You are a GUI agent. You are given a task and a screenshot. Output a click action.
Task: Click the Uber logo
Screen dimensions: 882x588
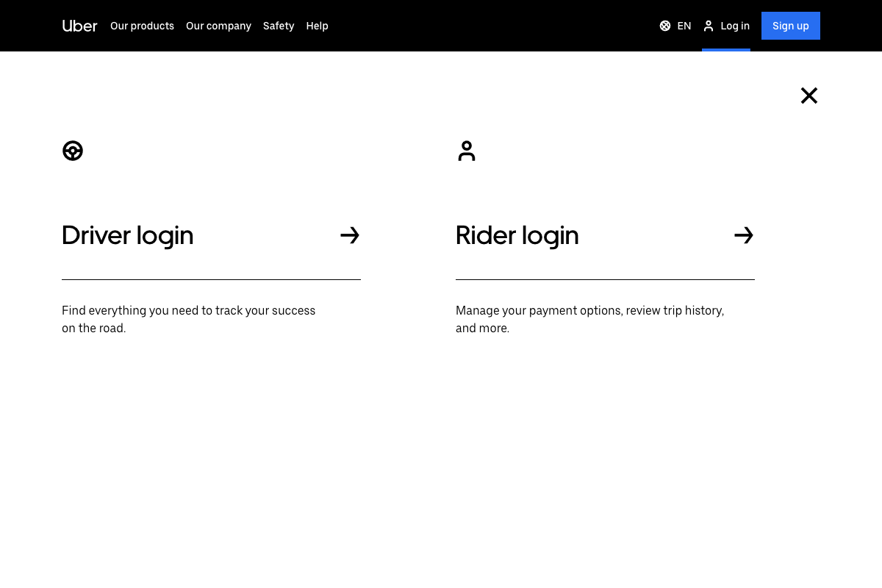click(79, 26)
